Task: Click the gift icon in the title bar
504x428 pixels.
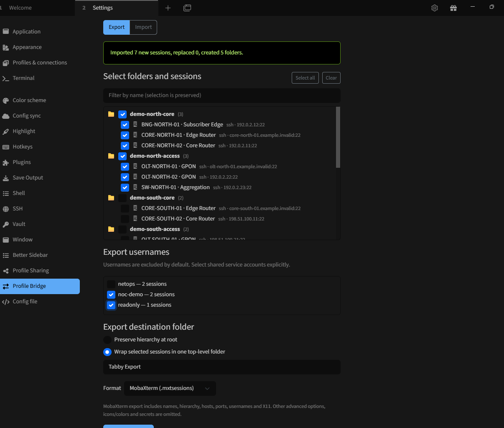Action: click(453, 8)
